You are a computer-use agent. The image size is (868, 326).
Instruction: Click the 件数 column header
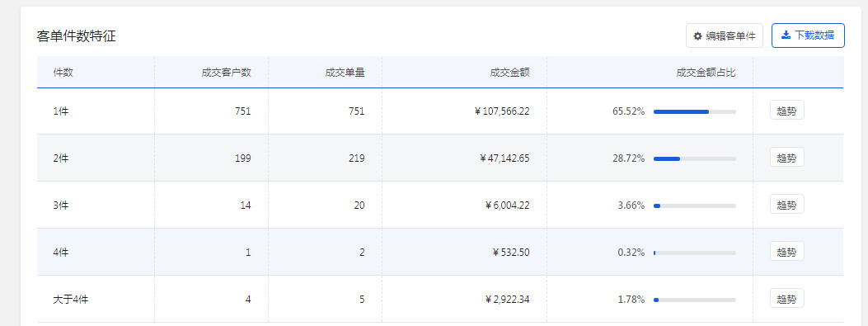[x=63, y=73]
